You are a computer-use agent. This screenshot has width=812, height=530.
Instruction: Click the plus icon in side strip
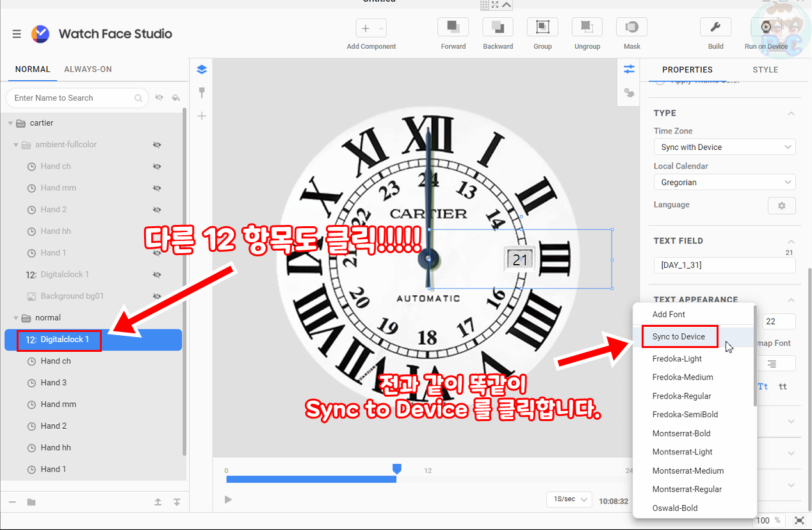202,116
